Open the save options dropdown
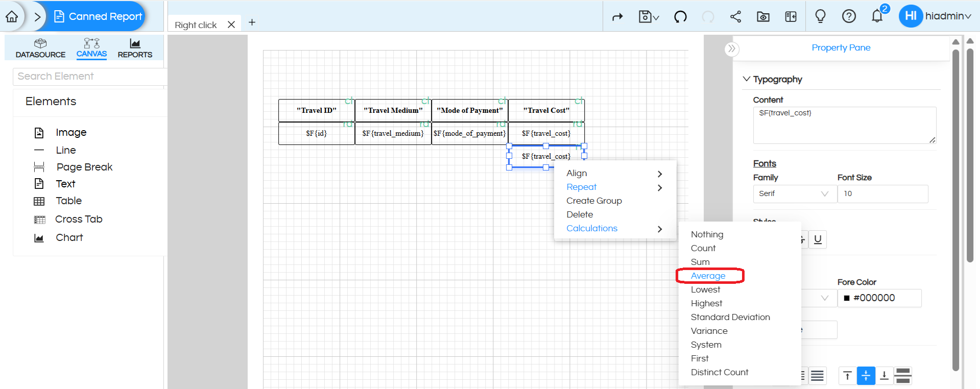The height and width of the screenshot is (389, 980). pyautogui.click(x=649, y=17)
